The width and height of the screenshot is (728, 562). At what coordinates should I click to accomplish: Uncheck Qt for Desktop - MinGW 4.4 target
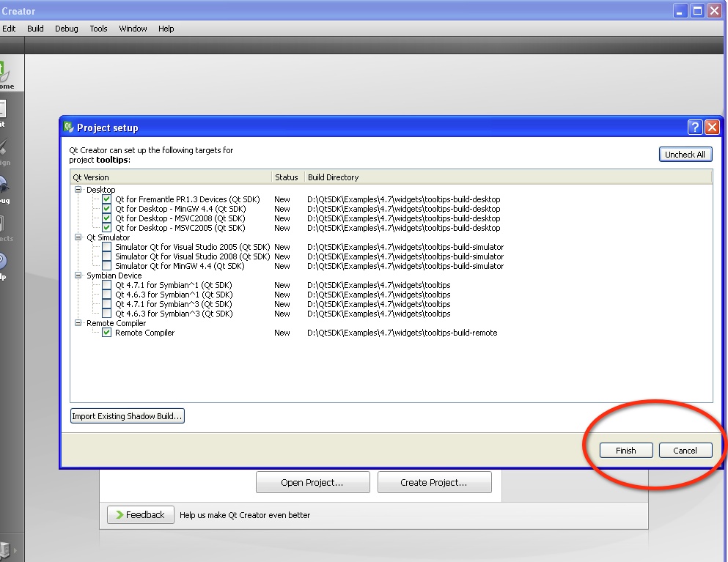click(107, 209)
